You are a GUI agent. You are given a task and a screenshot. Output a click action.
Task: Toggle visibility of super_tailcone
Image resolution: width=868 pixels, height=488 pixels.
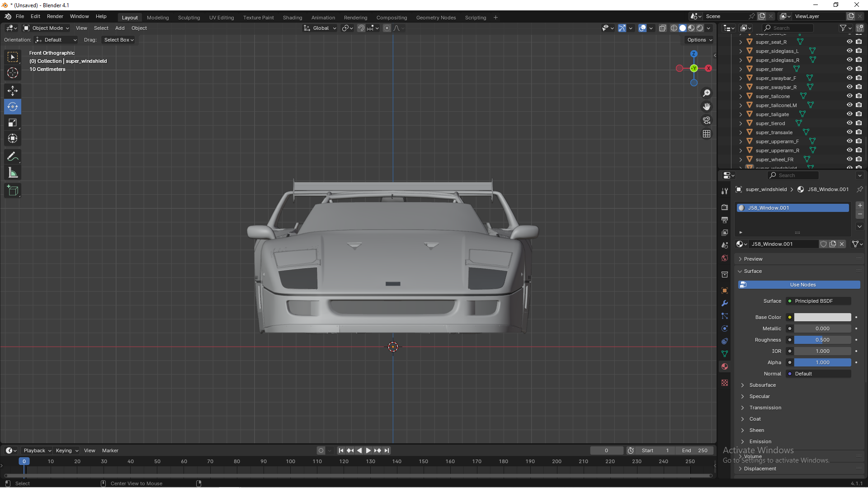849,96
